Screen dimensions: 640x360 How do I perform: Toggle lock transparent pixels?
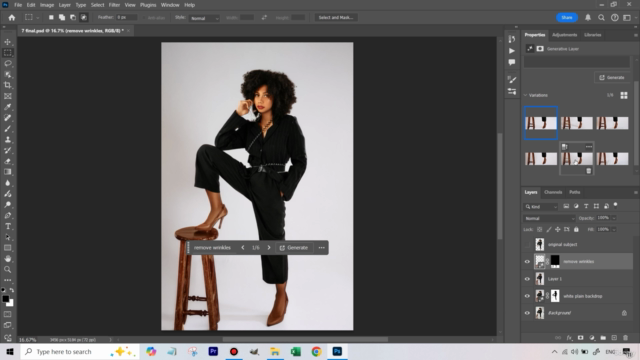[540, 229]
